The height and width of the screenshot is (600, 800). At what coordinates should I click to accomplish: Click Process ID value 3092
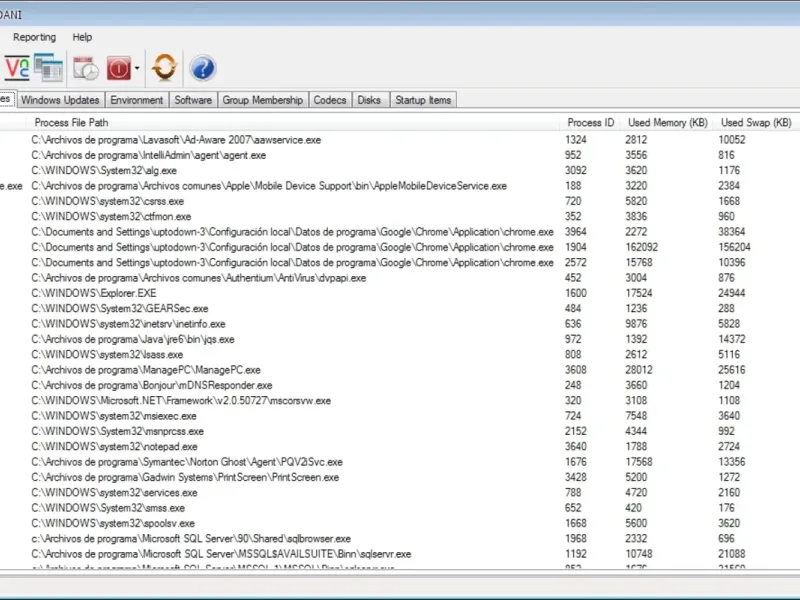tap(576, 170)
